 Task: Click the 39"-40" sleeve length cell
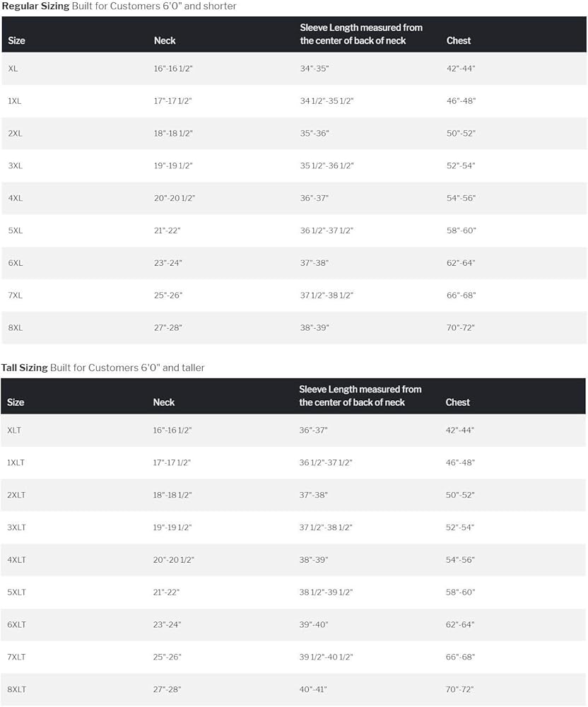(313, 625)
